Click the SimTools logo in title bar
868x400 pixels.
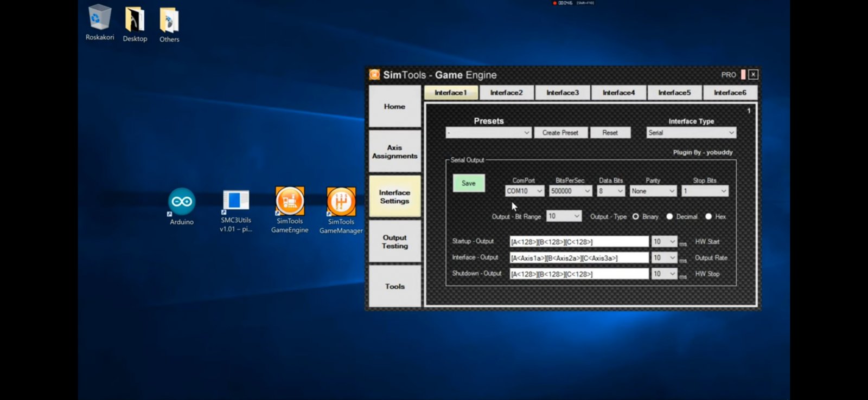coord(374,75)
